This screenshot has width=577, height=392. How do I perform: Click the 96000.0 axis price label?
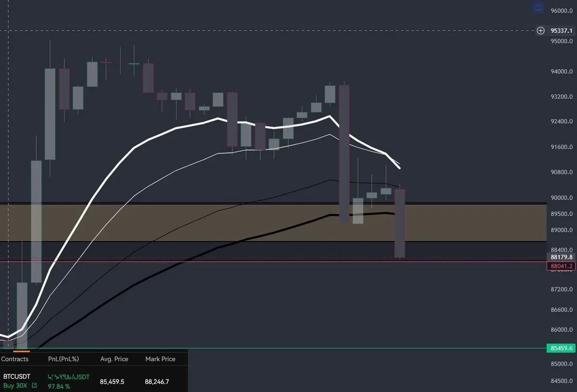click(x=562, y=11)
